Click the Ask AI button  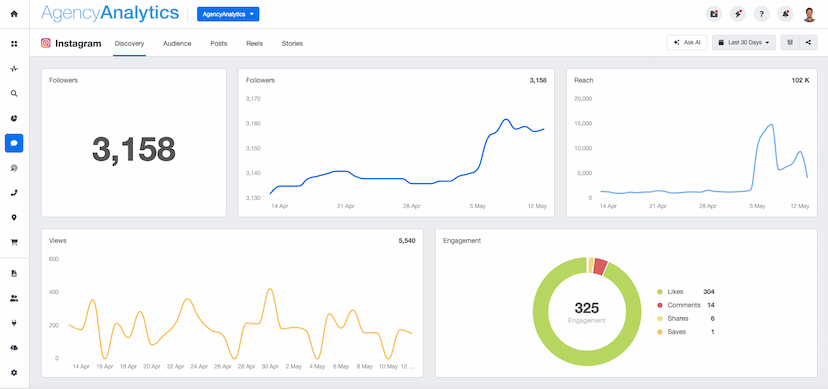(x=687, y=43)
